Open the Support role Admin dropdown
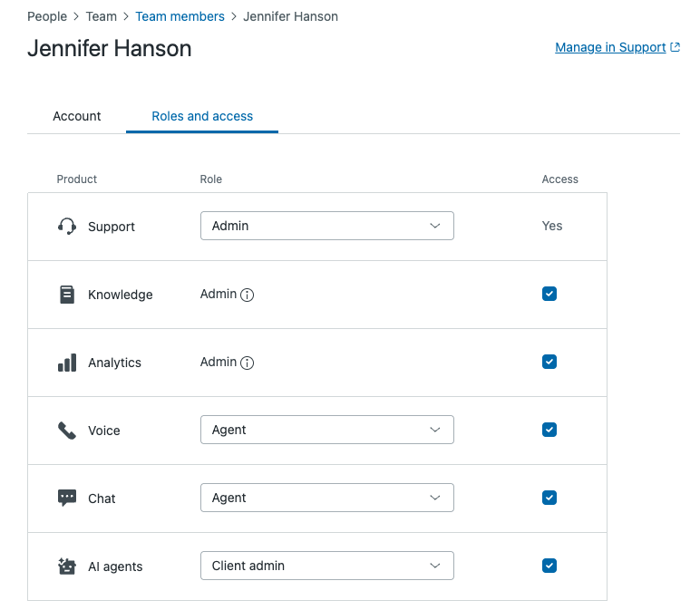Screen dimensions: 700x610 coord(327,226)
